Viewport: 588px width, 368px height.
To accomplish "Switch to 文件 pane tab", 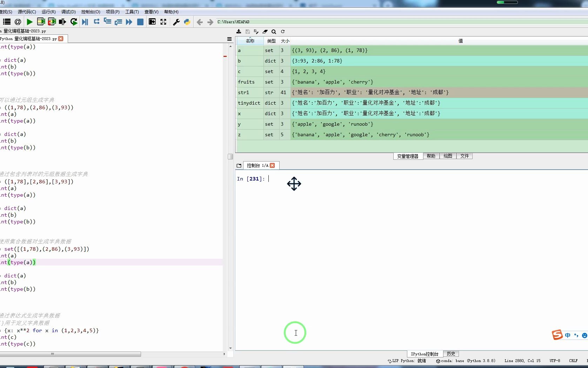I will [465, 156].
